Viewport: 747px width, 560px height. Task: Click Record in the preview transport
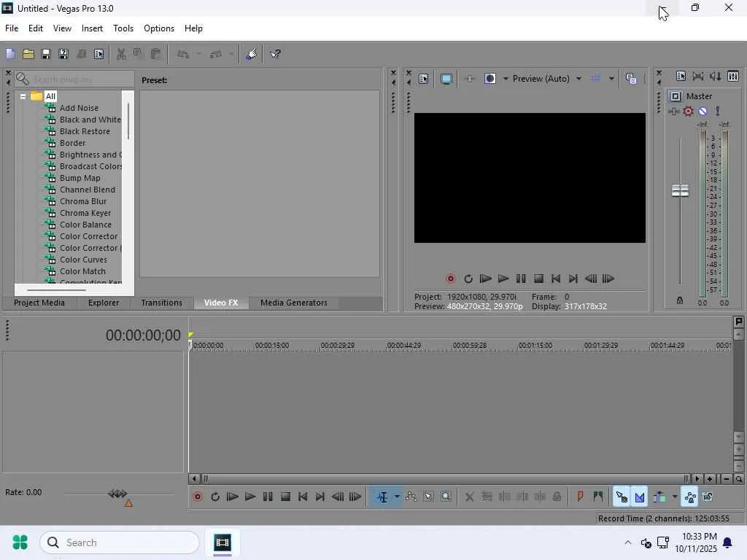(450, 279)
